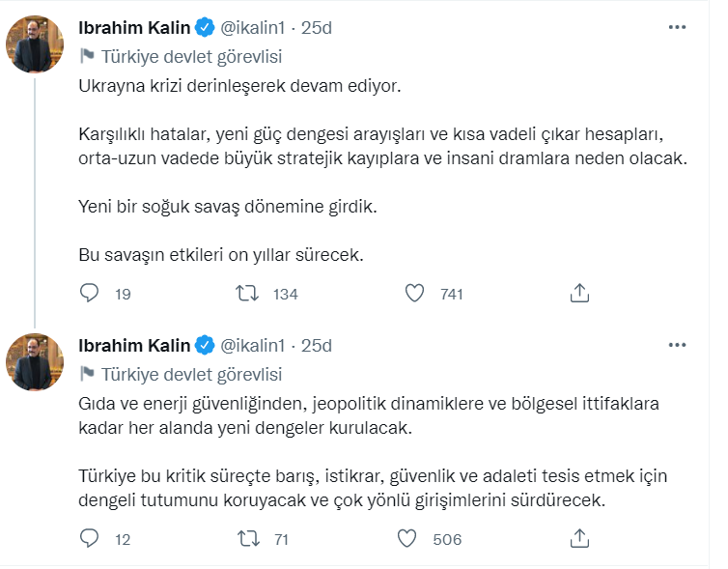The width and height of the screenshot is (728, 569).
Task: Click the 25d timestamp on second tweet
Action: click(317, 345)
